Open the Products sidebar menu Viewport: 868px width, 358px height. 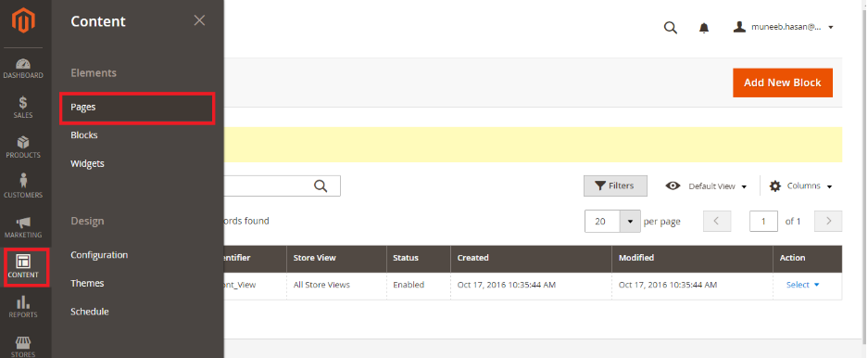click(x=23, y=147)
